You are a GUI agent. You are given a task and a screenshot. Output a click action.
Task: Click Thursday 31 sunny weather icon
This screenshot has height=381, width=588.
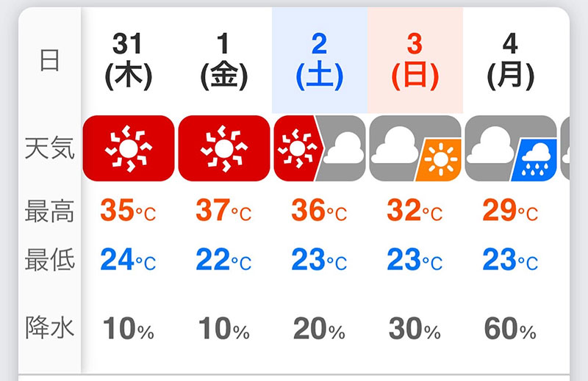129,148
